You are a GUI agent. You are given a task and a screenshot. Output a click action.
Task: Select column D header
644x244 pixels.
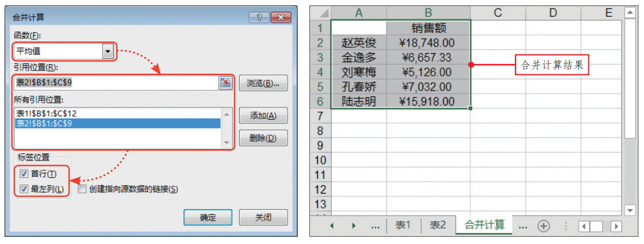click(553, 13)
